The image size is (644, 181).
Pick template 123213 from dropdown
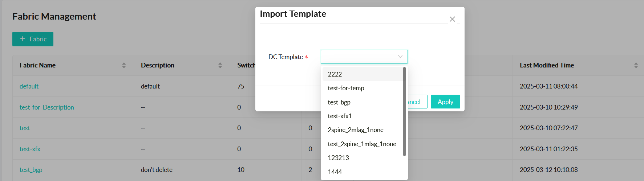click(338, 158)
